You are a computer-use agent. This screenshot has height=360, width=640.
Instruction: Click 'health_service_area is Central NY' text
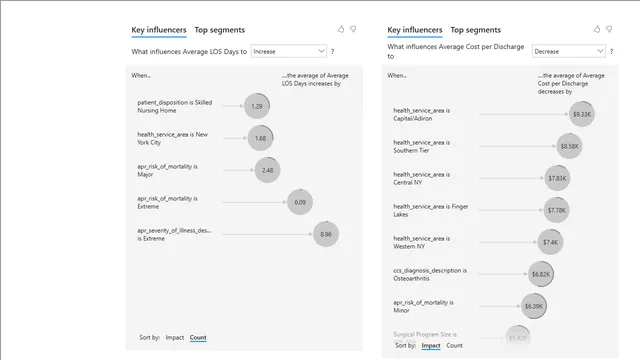[422, 178]
